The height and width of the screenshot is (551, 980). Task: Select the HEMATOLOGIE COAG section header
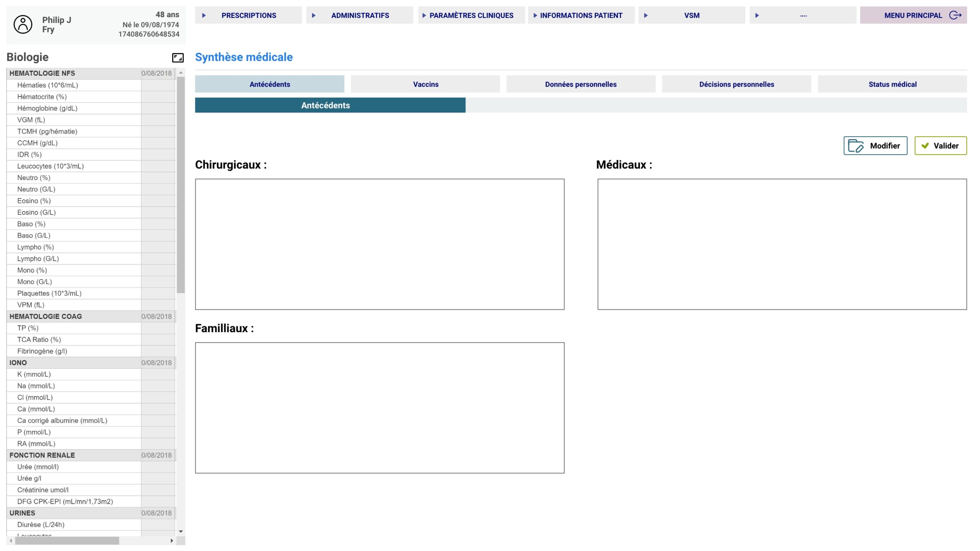tap(46, 317)
